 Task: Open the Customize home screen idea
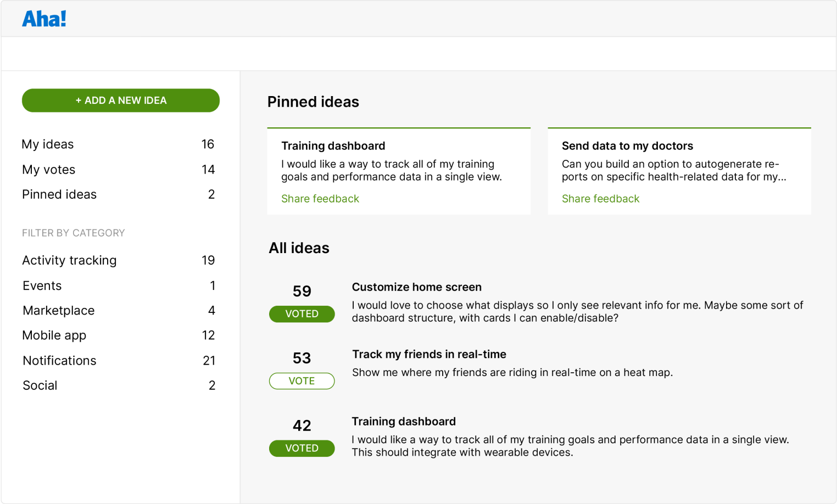tap(416, 287)
